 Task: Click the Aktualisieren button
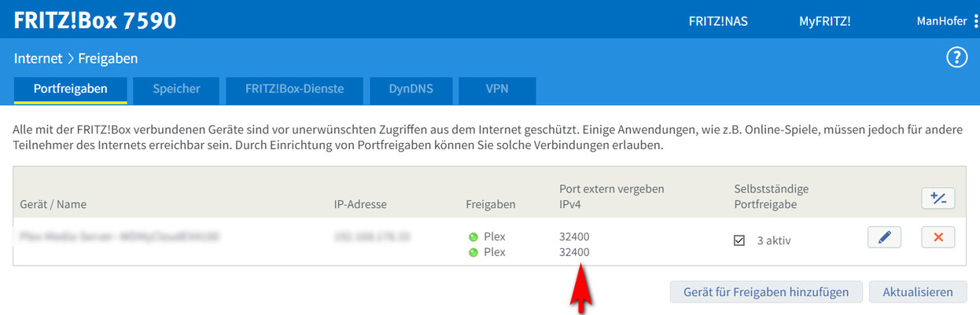point(918,292)
